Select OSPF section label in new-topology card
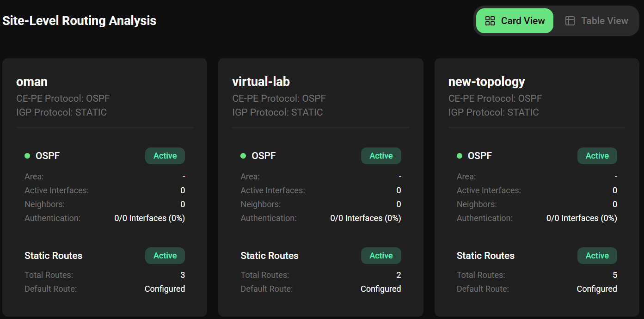 pyautogui.click(x=480, y=156)
